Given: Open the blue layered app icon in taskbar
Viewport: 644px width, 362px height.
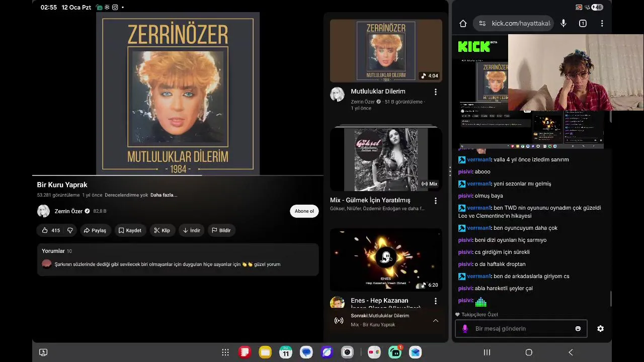Looking at the screenshot, I should 415,352.
